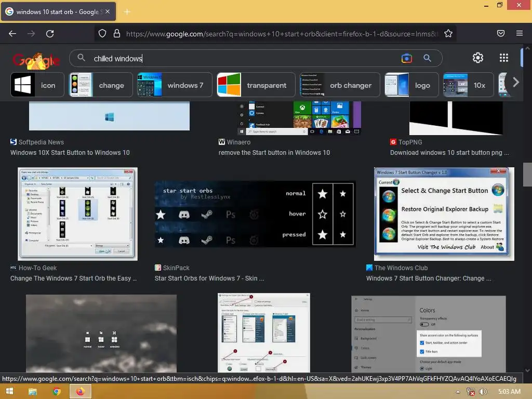Search by image with camera icon
Screen dimensions: 532x399
tap(406, 58)
